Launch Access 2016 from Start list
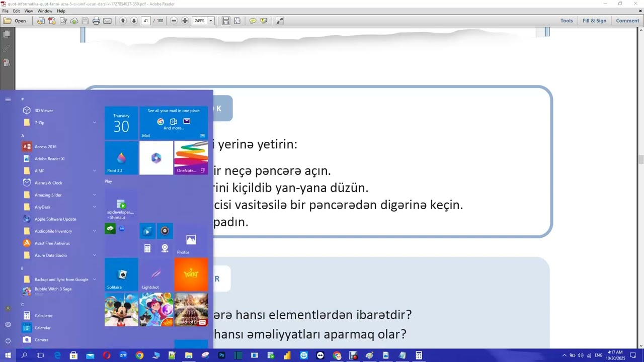 coord(59,147)
